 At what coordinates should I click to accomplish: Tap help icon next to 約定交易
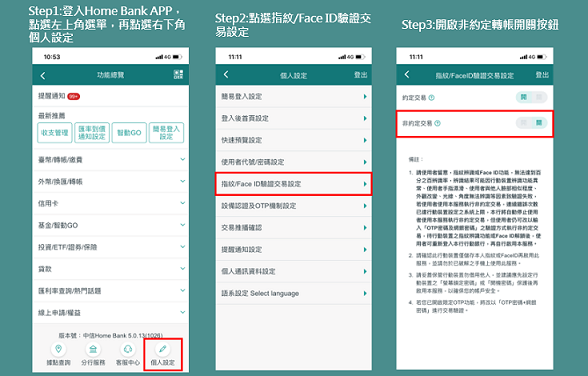coord(431,97)
